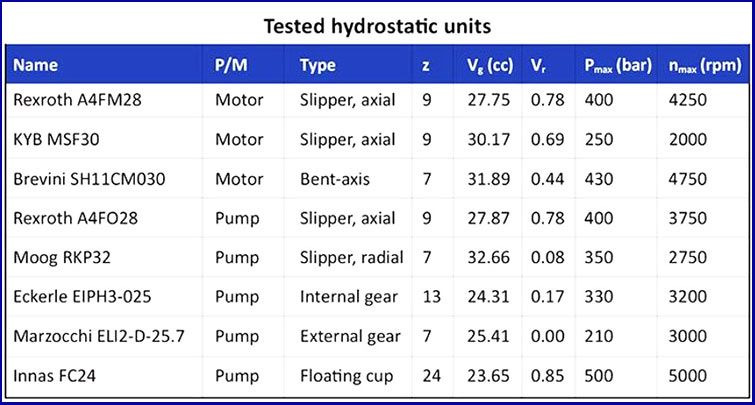Click the Tested hydrostatic units title

(x=377, y=24)
